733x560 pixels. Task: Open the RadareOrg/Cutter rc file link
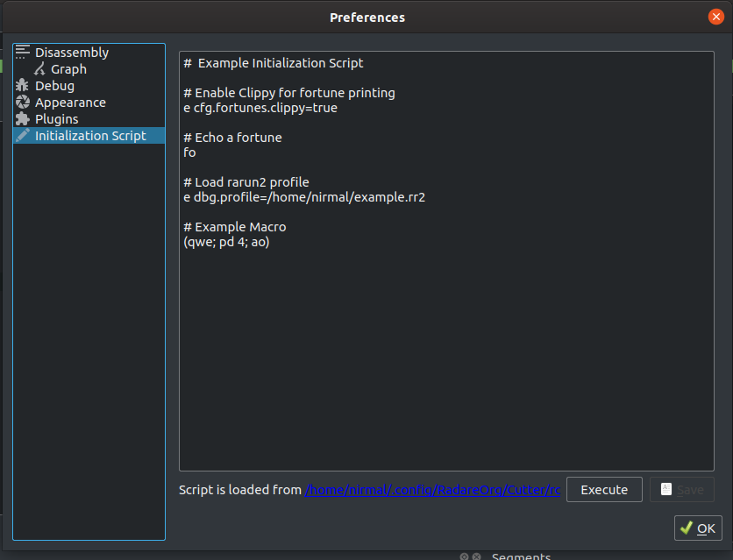[x=432, y=490]
